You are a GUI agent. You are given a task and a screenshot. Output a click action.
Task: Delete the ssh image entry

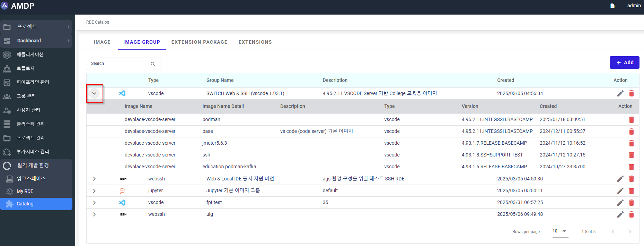tap(632, 155)
